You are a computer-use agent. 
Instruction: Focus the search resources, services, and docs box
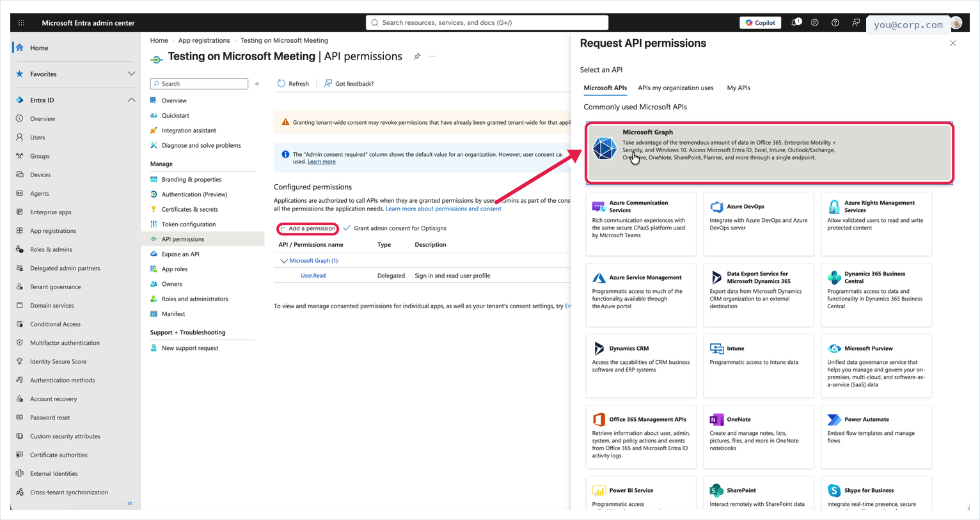(487, 22)
